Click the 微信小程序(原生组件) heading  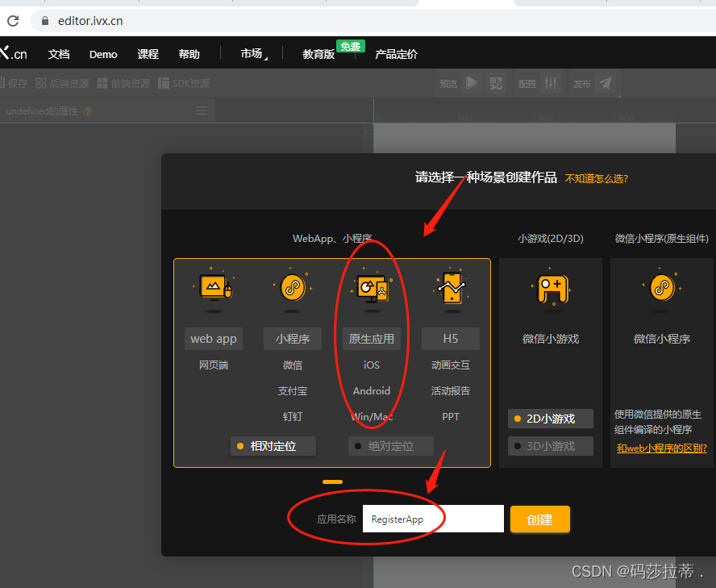pos(662,239)
